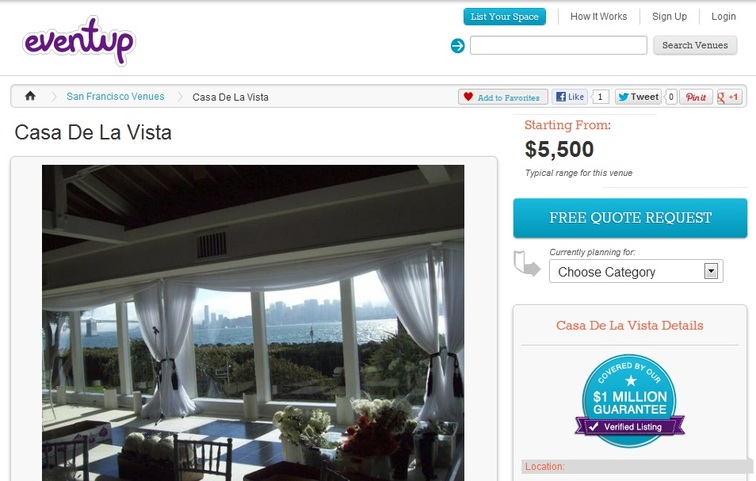
Task: Open the Choose Category dropdown
Action: click(636, 271)
